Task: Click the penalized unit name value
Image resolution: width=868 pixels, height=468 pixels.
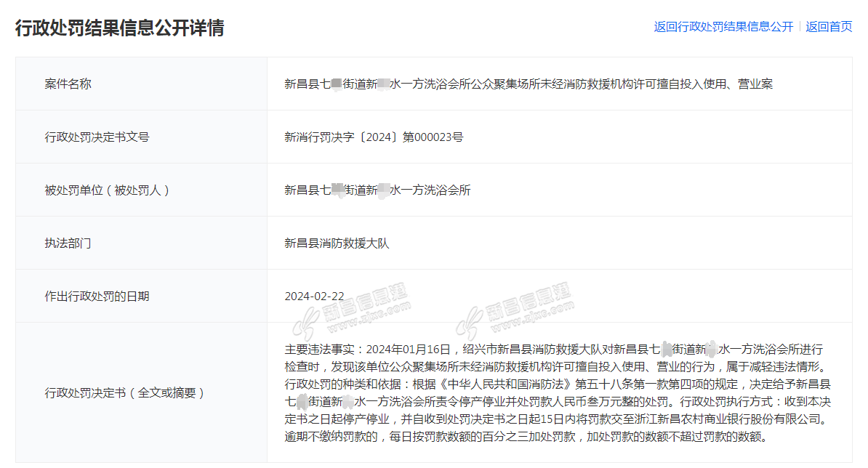Action: tap(377, 190)
